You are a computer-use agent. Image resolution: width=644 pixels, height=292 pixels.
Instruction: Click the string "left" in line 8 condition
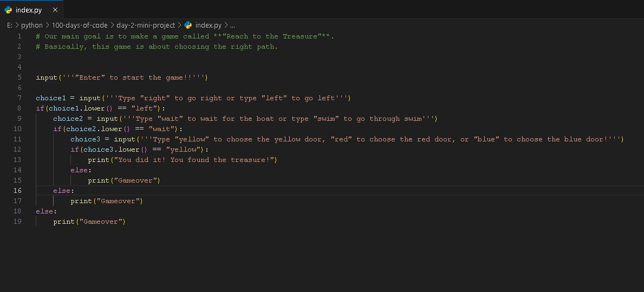145,108
